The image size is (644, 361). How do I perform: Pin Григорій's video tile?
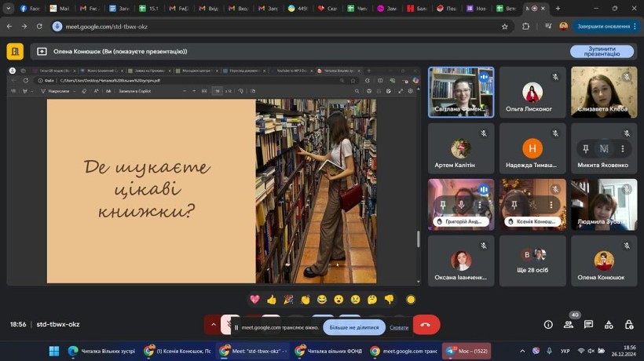pyautogui.click(x=443, y=204)
